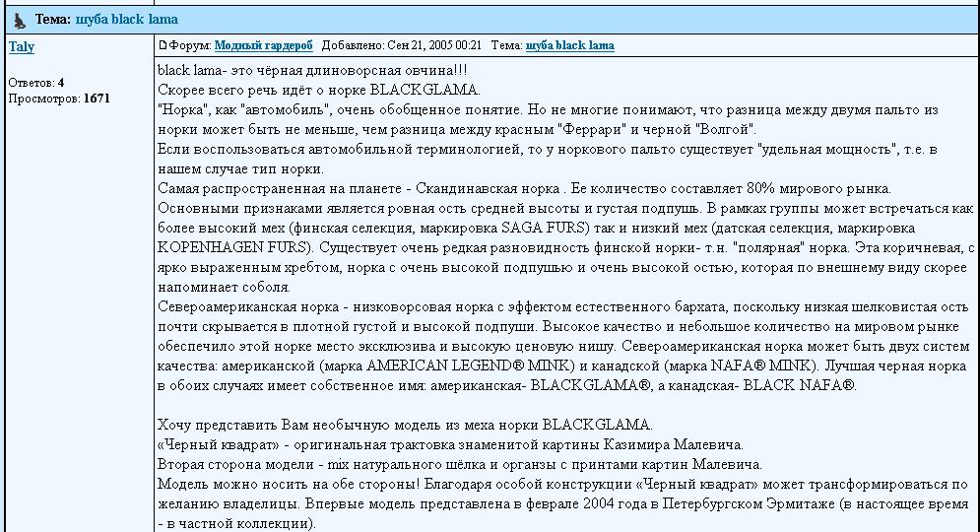This screenshot has height=532, width=980.
Task: Click the label "Тема:" in the blue header
Action: tap(53, 20)
